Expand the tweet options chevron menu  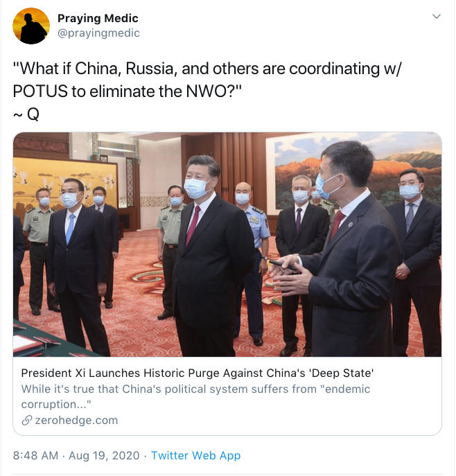coord(437,17)
